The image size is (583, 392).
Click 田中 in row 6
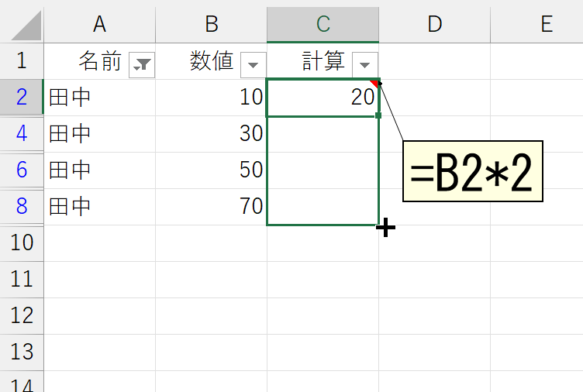[x=70, y=170]
